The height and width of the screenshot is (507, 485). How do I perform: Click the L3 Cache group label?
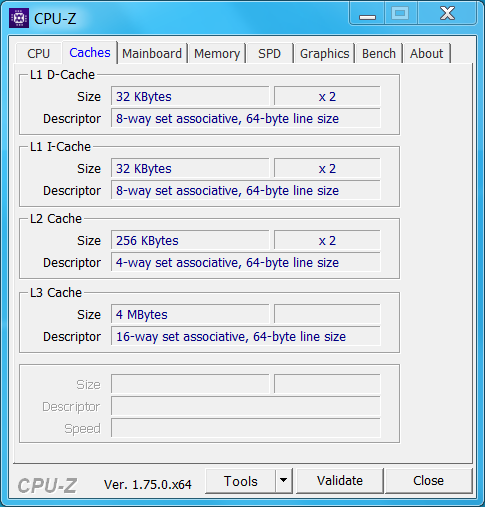(56, 293)
